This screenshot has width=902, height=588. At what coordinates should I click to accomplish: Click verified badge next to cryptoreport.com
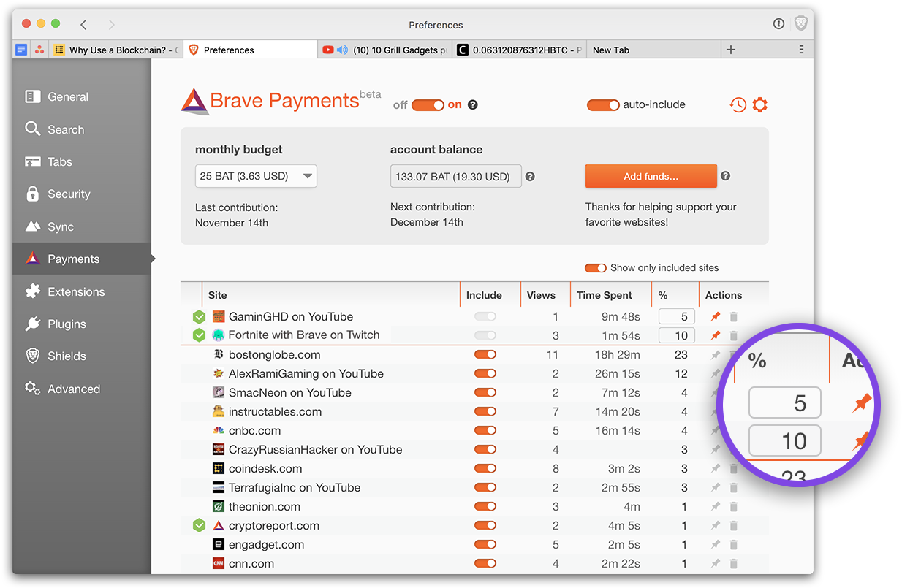pos(199,525)
